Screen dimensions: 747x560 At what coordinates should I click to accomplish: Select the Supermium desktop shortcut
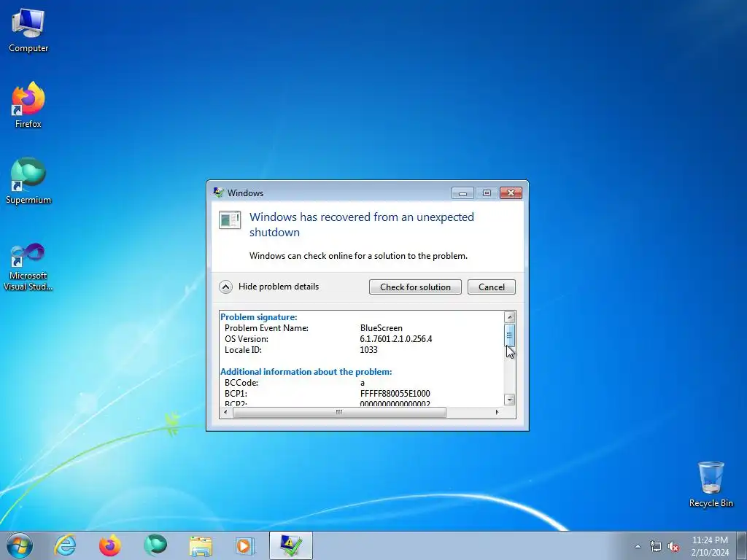pyautogui.click(x=28, y=181)
